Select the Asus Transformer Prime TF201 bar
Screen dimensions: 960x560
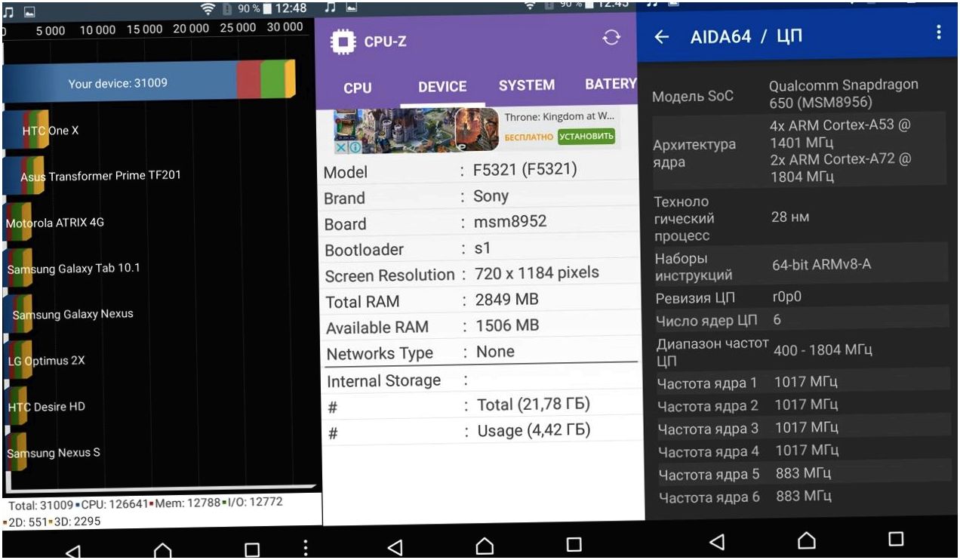tap(23, 176)
